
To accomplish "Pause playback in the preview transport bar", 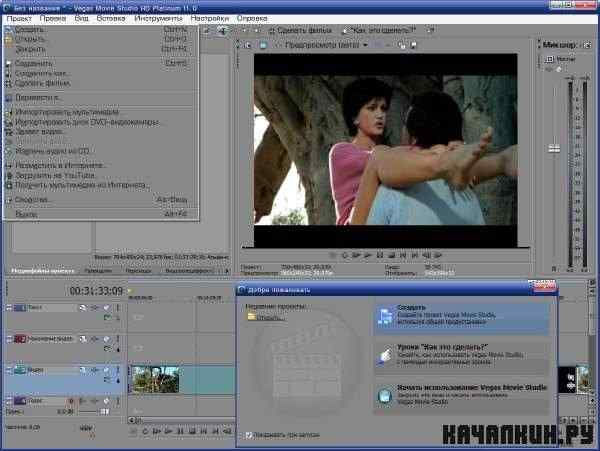I will tap(380, 255).
